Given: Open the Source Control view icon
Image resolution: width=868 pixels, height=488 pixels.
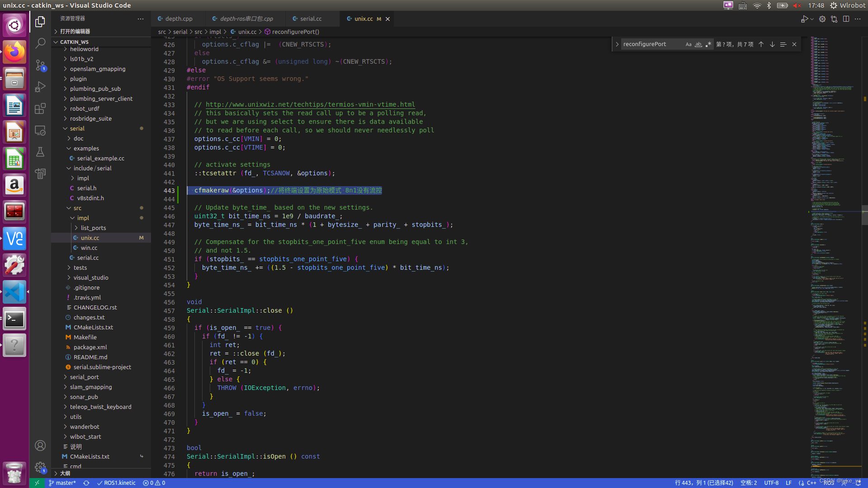Looking at the screenshot, I should (x=40, y=65).
